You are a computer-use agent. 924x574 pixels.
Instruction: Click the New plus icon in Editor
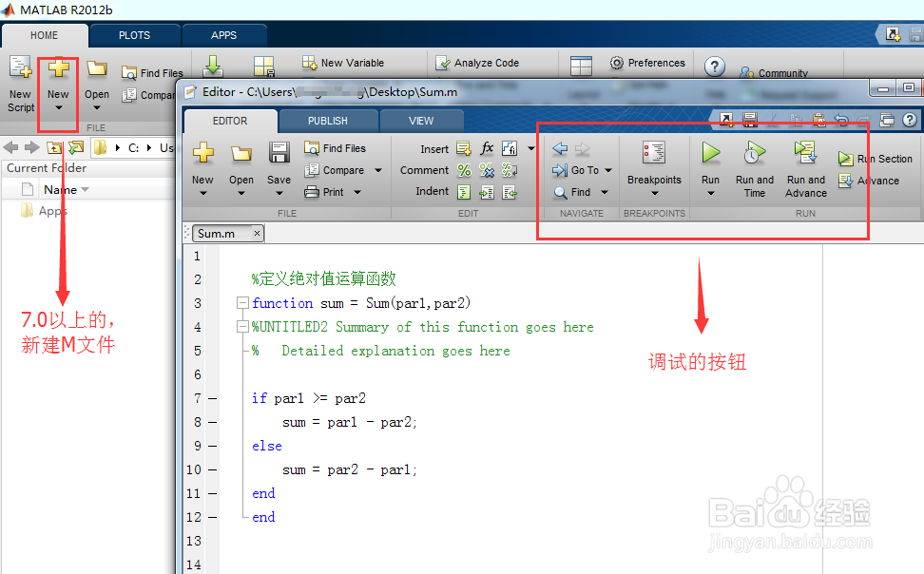[x=202, y=153]
